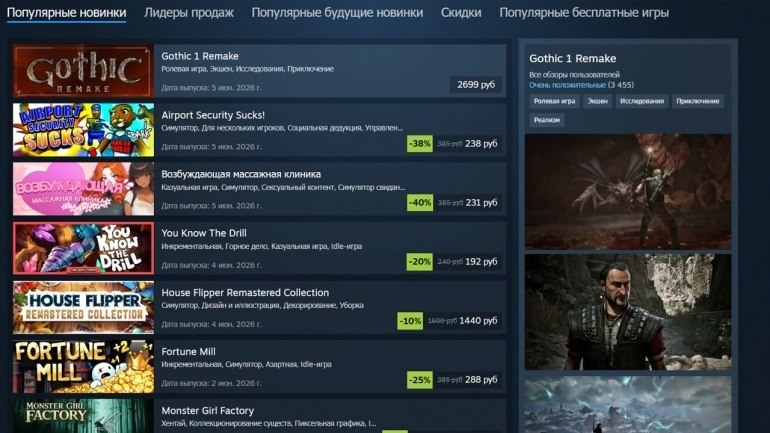Click the 231 руб discounted price
This screenshot has width=770, height=433.
(481, 202)
